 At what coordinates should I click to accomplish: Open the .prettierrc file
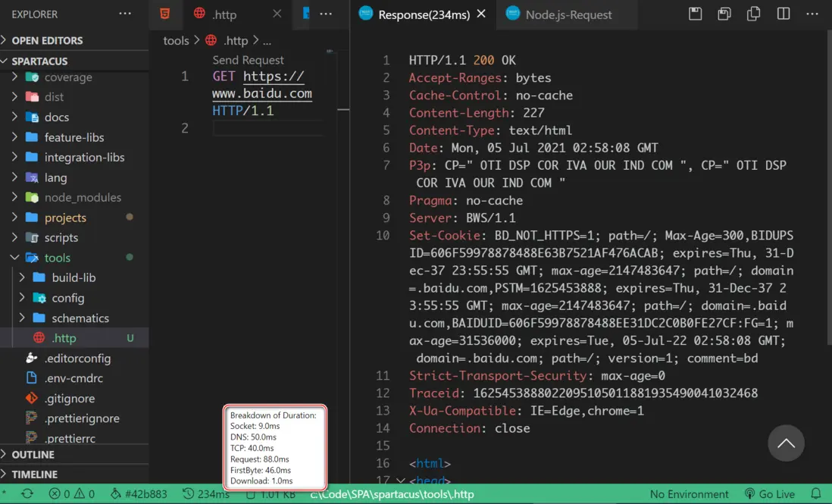pos(74,438)
